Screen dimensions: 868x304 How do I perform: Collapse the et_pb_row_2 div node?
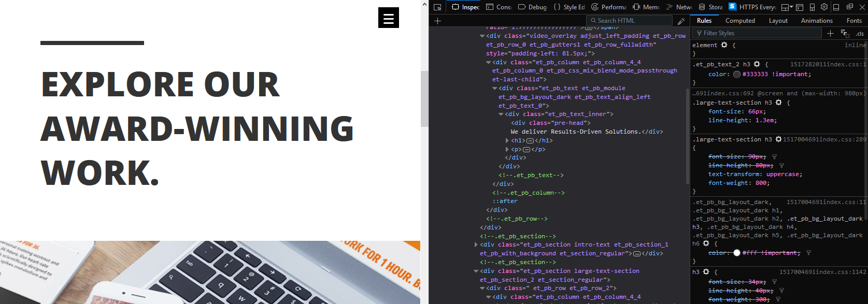pyautogui.click(x=482, y=288)
